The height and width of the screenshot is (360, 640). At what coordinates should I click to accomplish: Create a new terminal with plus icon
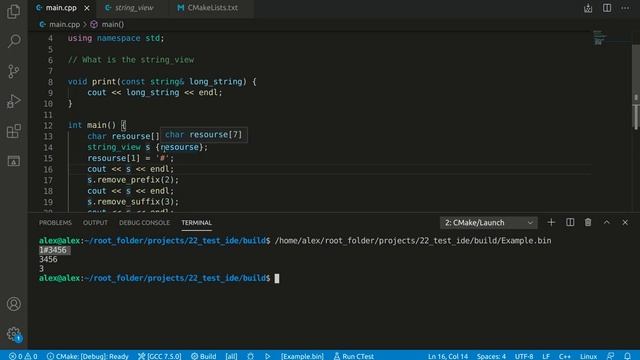[551, 222]
